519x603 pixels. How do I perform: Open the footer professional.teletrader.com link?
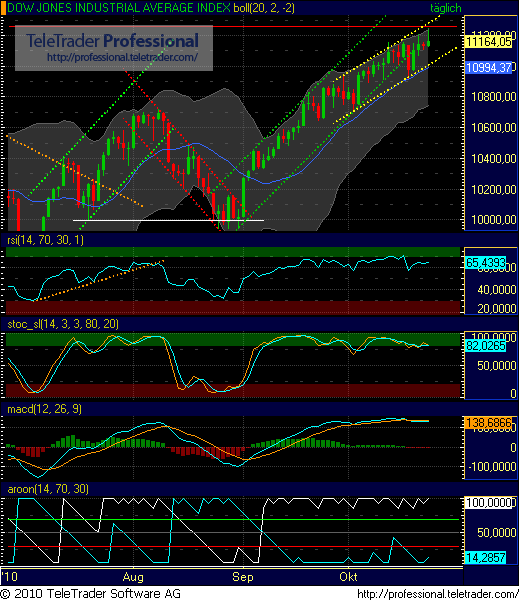coord(437,594)
